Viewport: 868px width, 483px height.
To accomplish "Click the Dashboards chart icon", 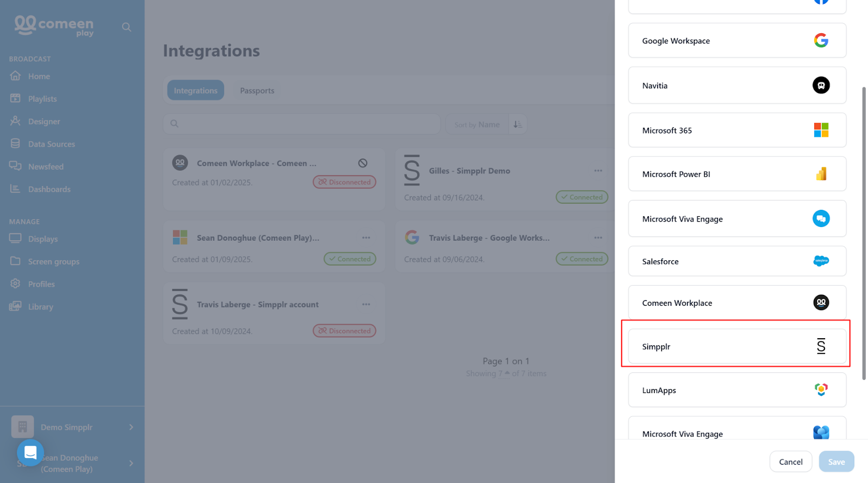I will pyautogui.click(x=15, y=189).
